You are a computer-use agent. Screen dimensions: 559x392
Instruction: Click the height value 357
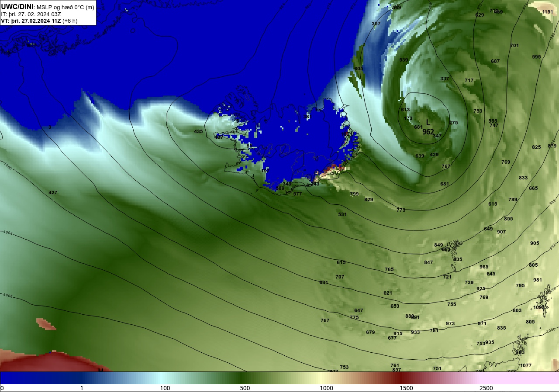click(376, 24)
